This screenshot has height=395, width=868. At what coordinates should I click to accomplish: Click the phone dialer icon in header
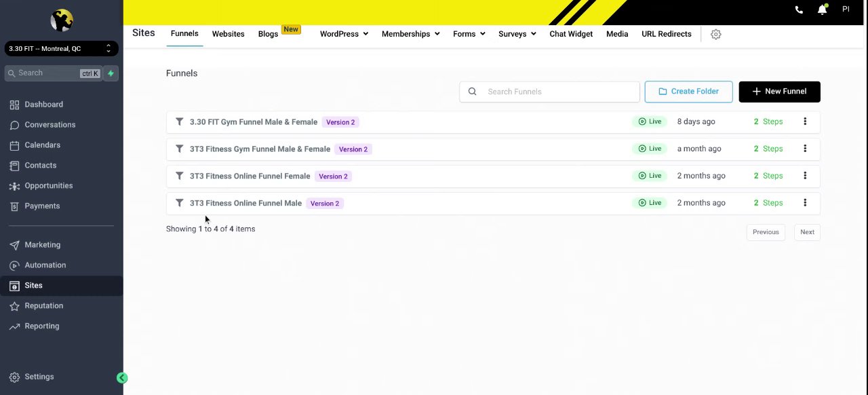coord(799,10)
